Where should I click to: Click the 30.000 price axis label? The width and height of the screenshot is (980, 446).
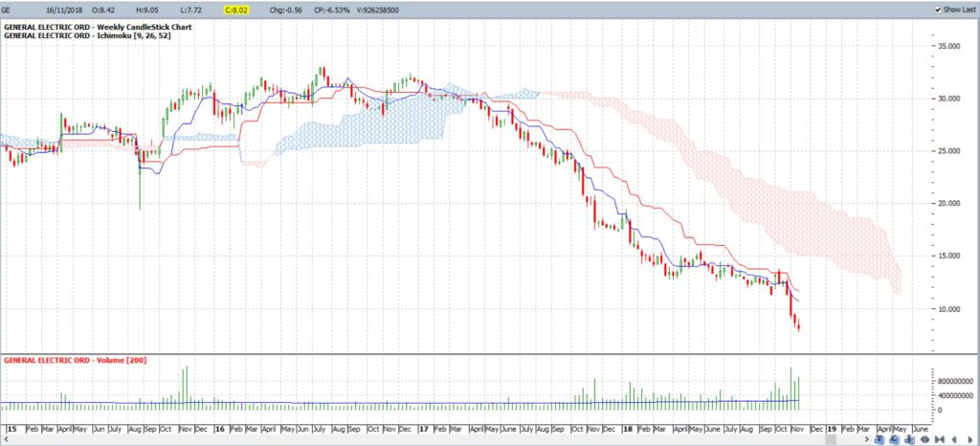click(x=947, y=99)
